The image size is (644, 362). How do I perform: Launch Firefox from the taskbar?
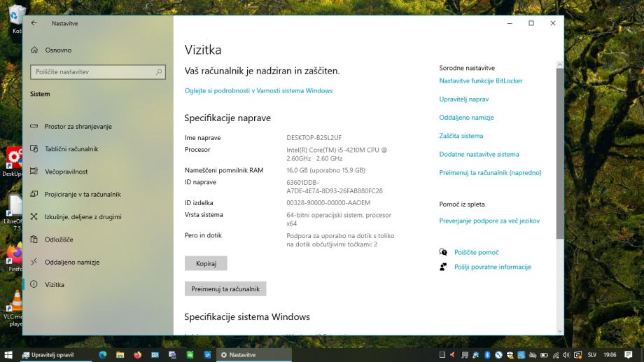(138, 355)
